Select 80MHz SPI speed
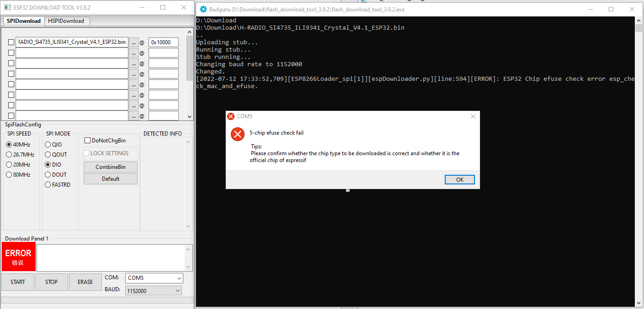 [9, 174]
